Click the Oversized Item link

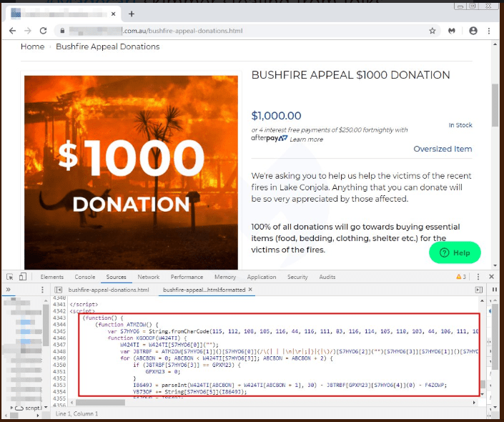click(x=443, y=149)
